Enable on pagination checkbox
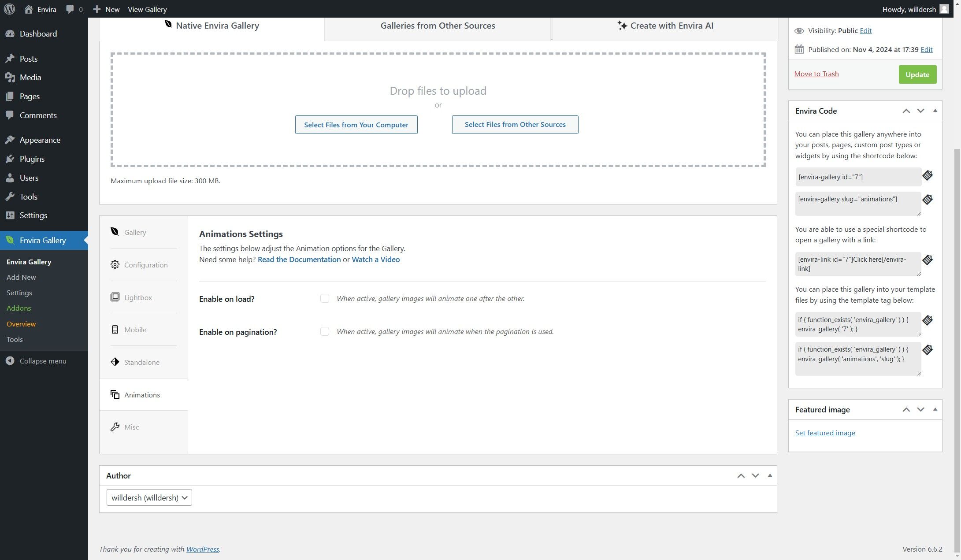The width and height of the screenshot is (961, 560). click(325, 331)
